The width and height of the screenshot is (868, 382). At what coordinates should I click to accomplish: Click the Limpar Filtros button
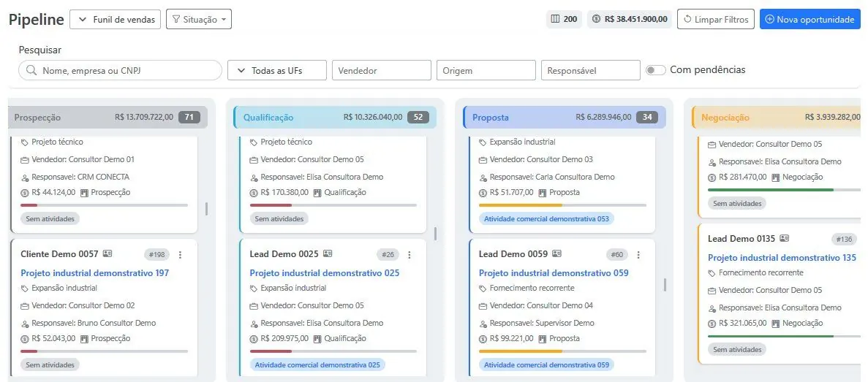[716, 19]
